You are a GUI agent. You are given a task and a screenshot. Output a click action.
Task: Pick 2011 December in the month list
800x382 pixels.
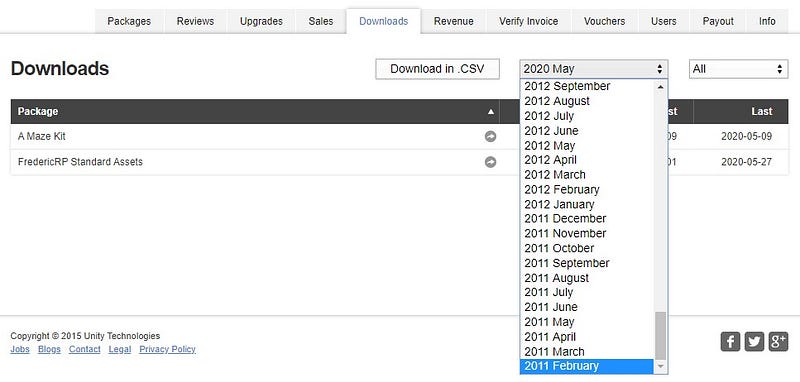click(587, 218)
